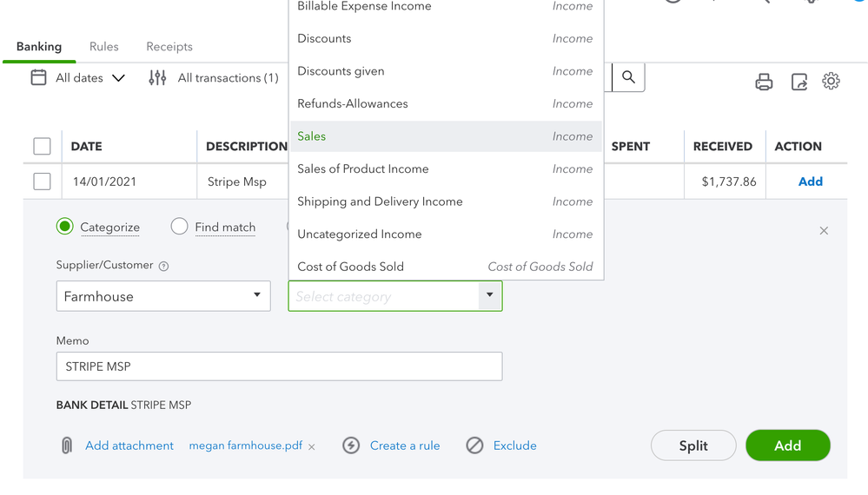Choose Sales of Product Income option
Viewport: 868px width, 495px height.
click(362, 168)
